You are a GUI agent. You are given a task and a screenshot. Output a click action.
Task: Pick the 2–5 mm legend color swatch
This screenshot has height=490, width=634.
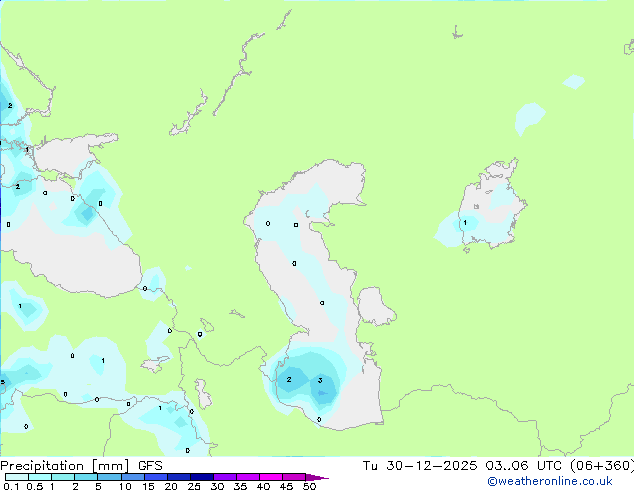click(86, 477)
